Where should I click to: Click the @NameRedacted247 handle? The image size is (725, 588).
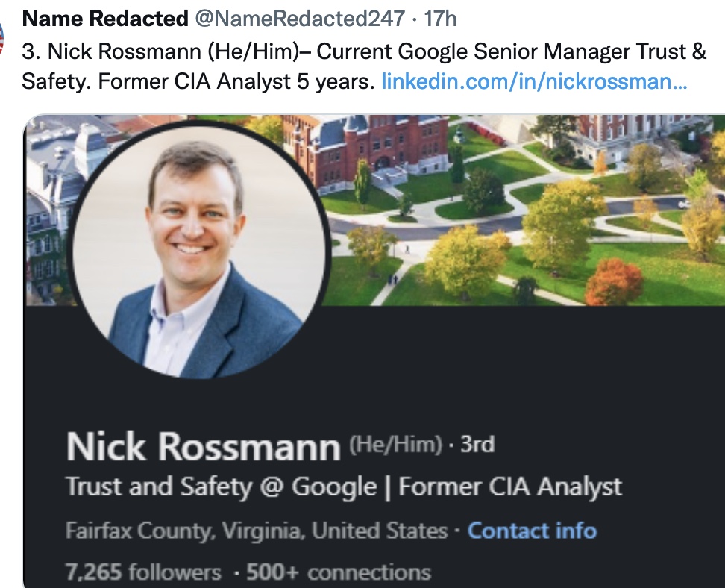pos(299,18)
